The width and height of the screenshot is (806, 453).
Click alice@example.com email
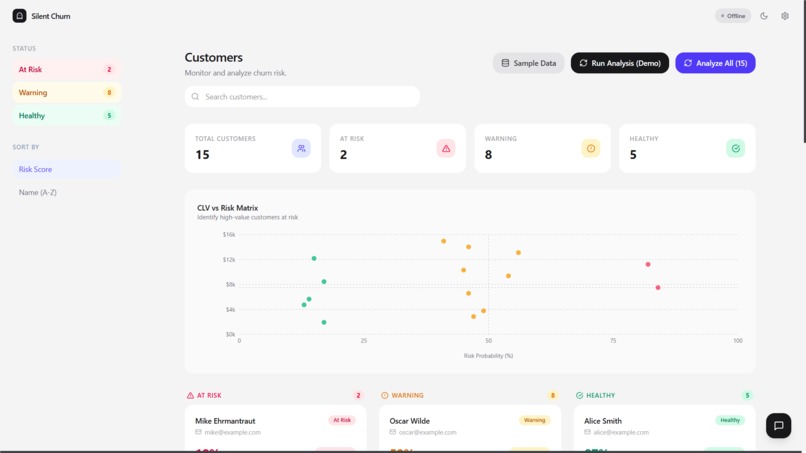click(x=621, y=432)
